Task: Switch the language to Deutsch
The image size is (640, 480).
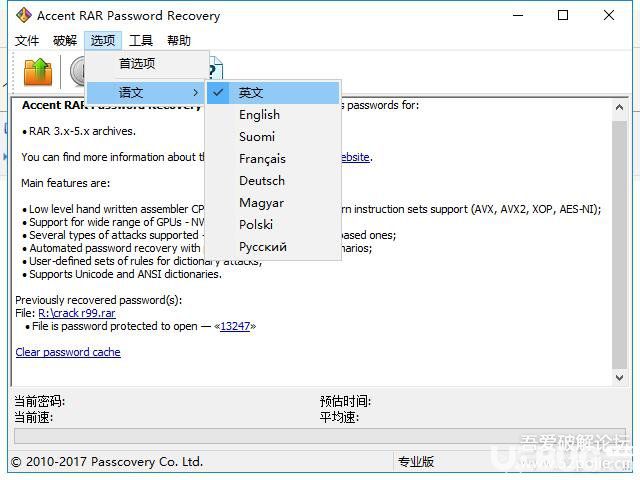Action: point(273,181)
